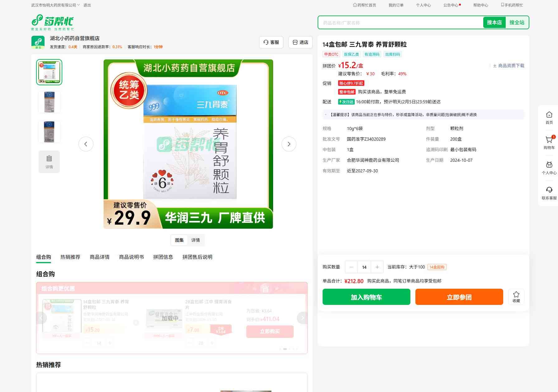The height and width of the screenshot is (392, 558).
Task: Increase purchase quantity with plus button
Action: pos(377,267)
